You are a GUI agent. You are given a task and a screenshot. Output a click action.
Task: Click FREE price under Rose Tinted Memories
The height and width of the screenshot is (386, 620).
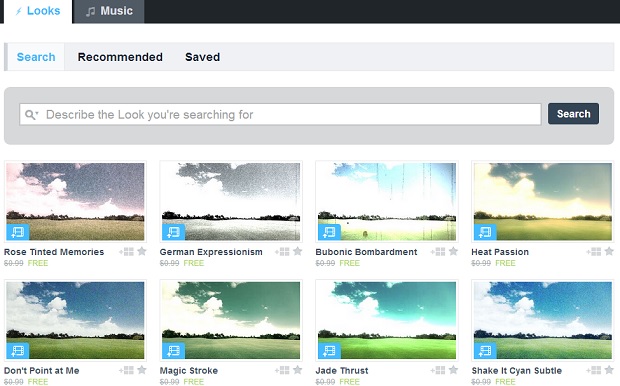click(x=38, y=263)
